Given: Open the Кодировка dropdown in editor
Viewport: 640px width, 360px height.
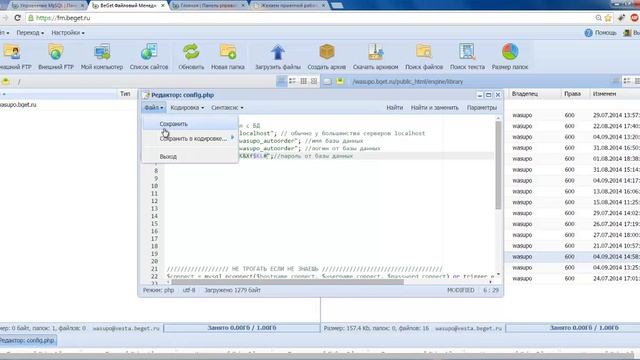Looking at the screenshot, I should click(187, 107).
